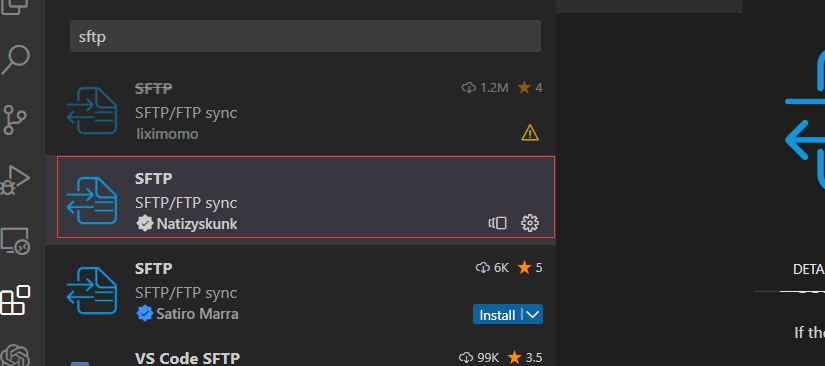
Task: Open the Extensions view icon
Action: pyautogui.click(x=15, y=300)
